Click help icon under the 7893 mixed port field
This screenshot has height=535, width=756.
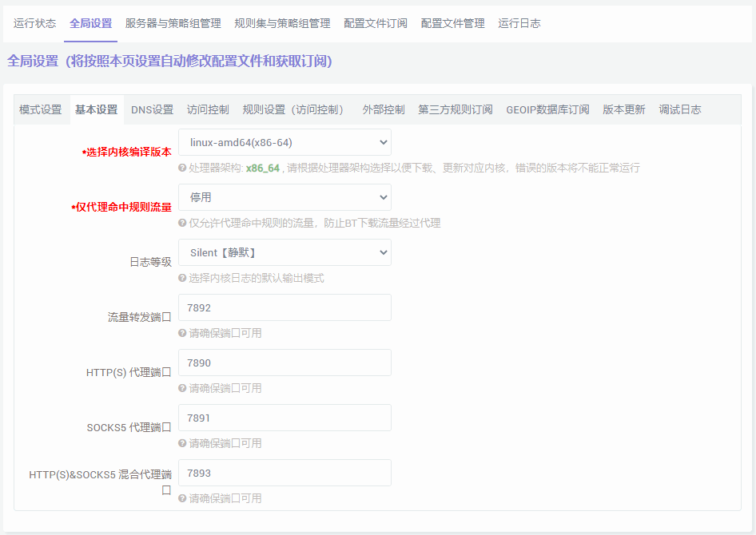(x=182, y=498)
